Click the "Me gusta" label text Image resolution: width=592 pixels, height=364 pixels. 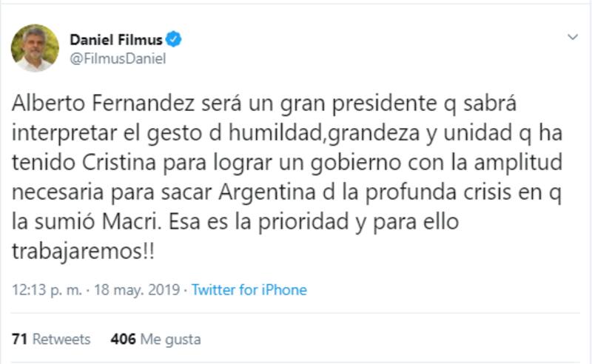point(171,339)
